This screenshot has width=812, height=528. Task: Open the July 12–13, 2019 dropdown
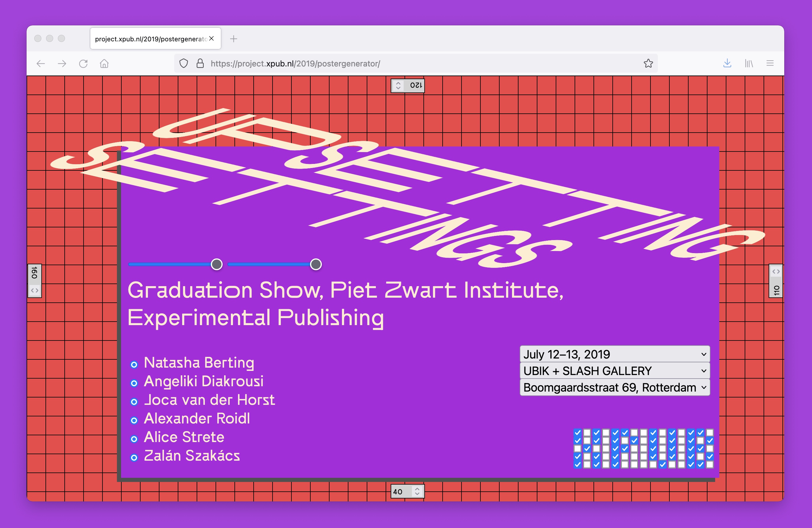614,354
